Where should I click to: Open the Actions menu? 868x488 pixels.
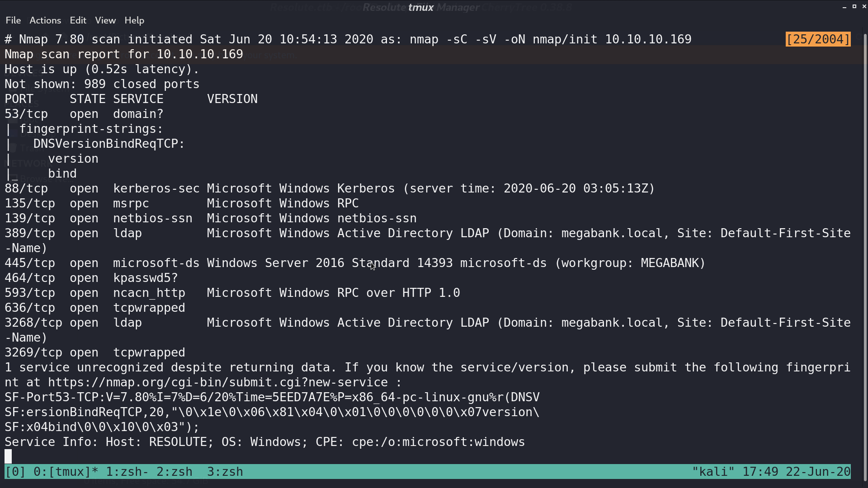point(45,20)
